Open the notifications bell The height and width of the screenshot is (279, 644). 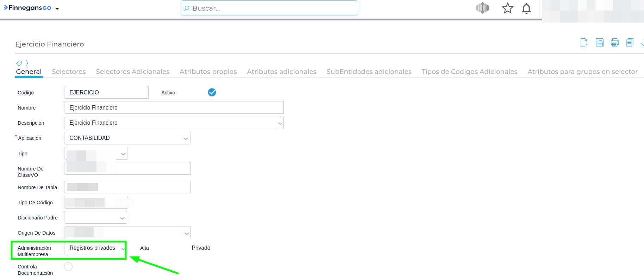click(x=526, y=8)
